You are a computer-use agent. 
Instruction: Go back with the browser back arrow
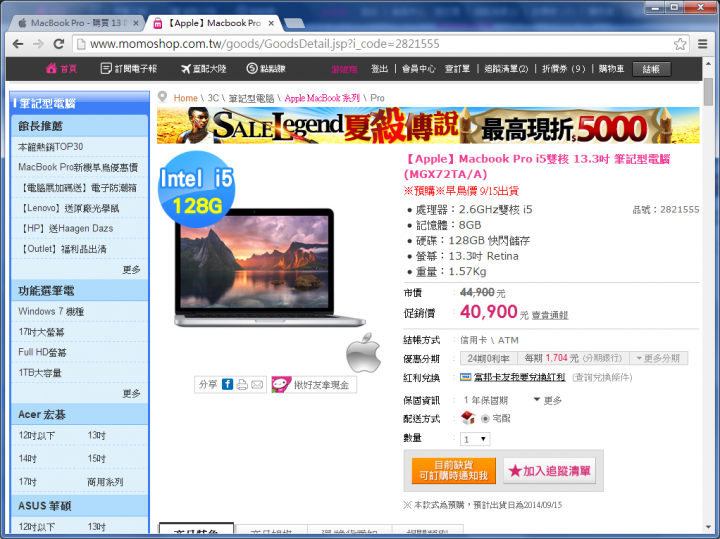[18, 44]
